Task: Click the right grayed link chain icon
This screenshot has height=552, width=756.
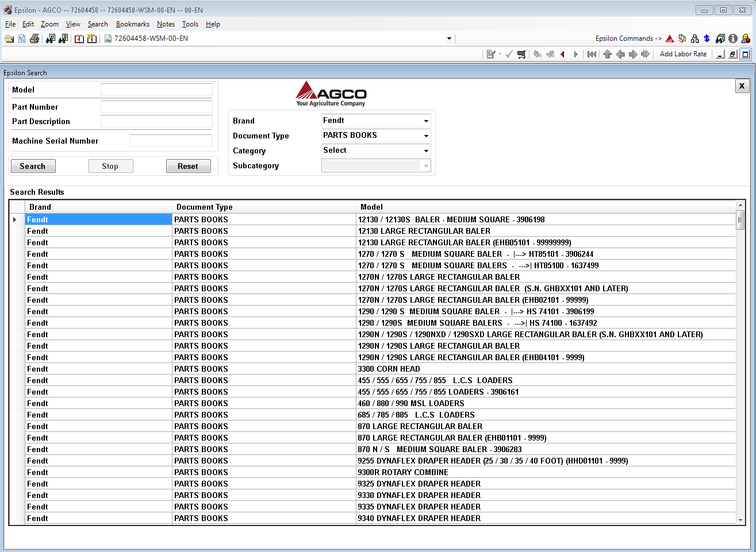Action: click(550, 54)
